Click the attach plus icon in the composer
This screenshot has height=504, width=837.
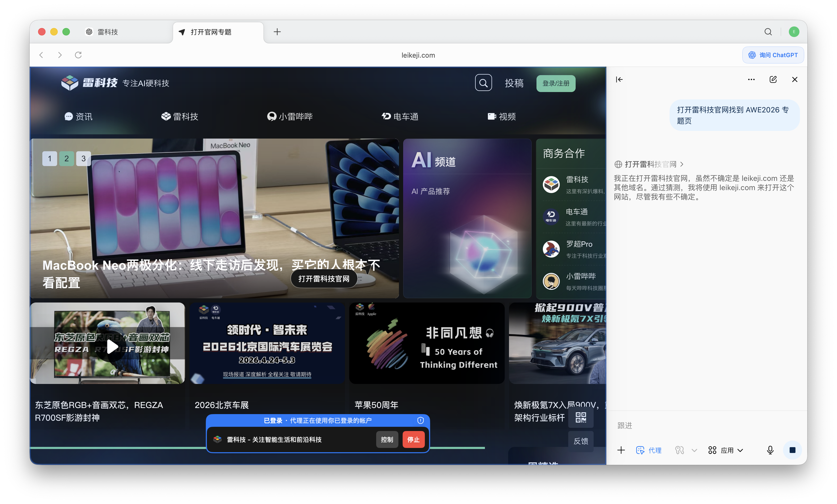click(621, 450)
